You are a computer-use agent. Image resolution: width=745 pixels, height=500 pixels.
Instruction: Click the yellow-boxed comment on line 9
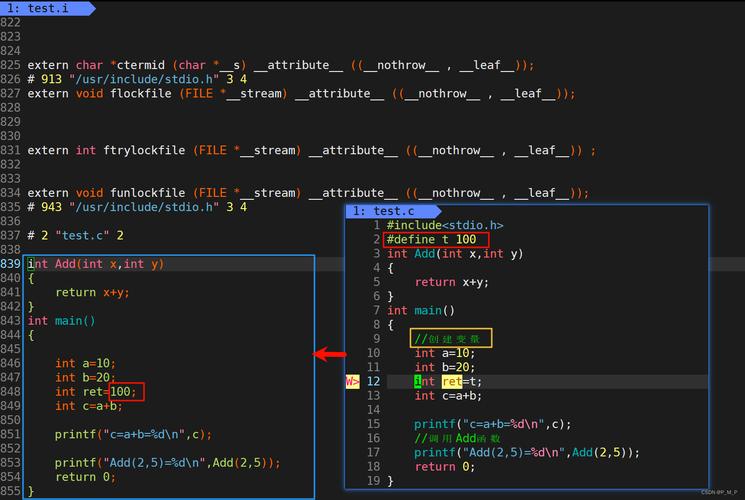[x=450, y=339]
